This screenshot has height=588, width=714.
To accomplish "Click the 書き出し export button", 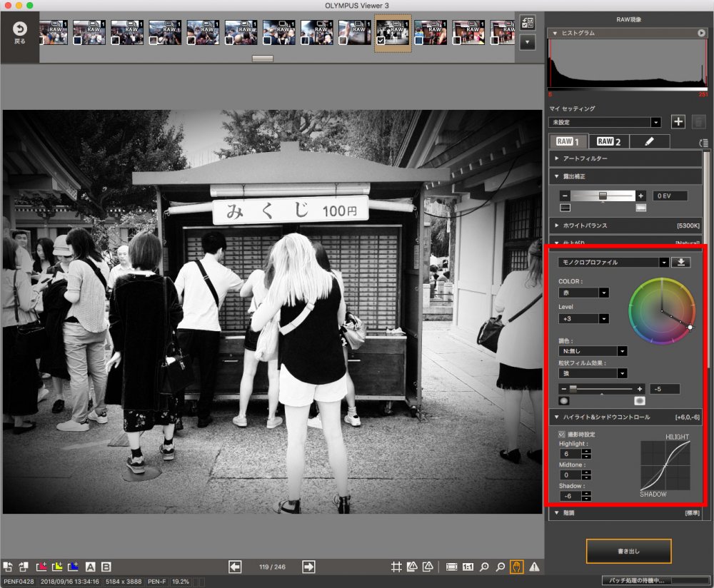I will 628,551.
